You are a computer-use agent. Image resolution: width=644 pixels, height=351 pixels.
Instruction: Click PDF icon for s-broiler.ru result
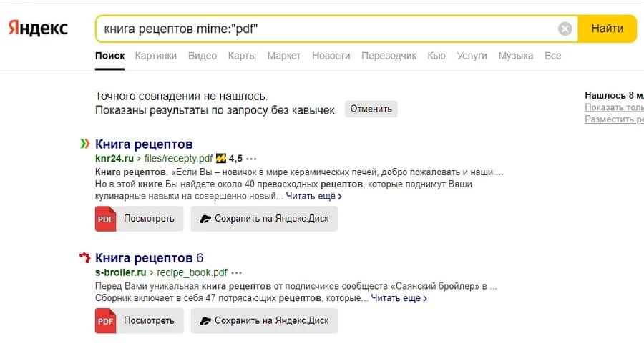coord(106,321)
